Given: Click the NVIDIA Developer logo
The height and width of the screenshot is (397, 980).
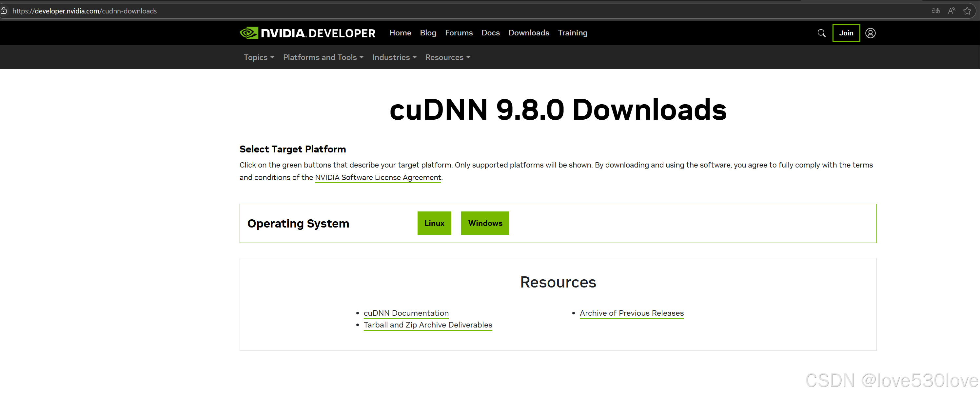Looking at the screenshot, I should [307, 33].
